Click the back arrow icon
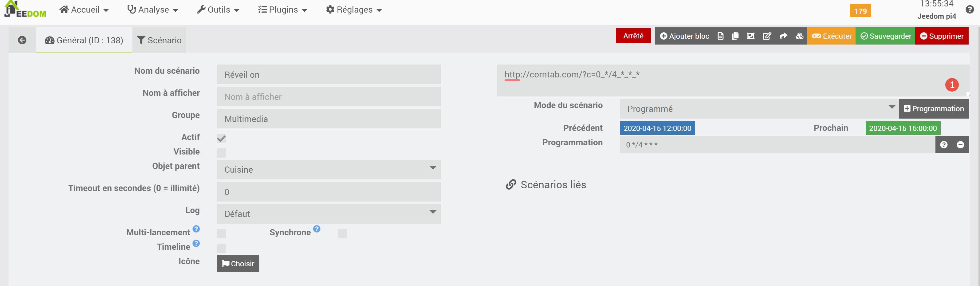Image resolution: width=980 pixels, height=286 pixels. (x=22, y=40)
